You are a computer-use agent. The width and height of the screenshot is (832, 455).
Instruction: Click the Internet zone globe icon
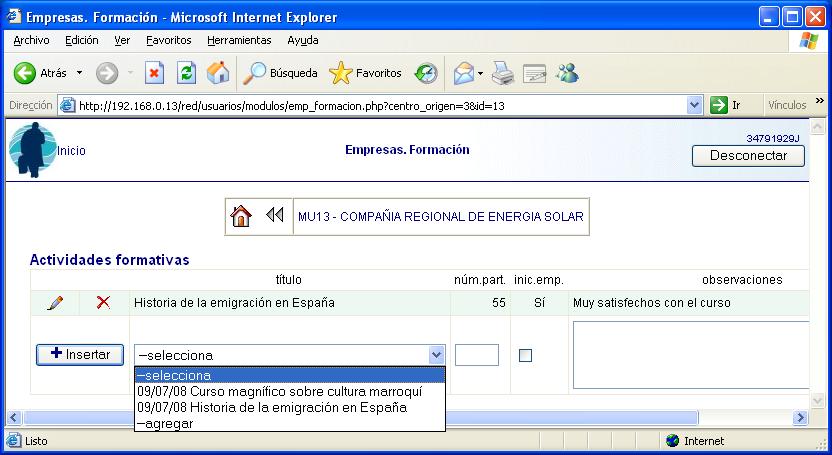(x=672, y=441)
